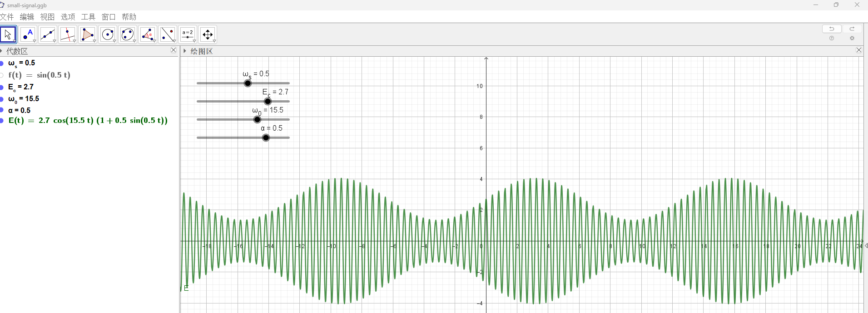Expand the 绘图区 style bar triangle
The width and height of the screenshot is (868, 313).
(x=185, y=51)
